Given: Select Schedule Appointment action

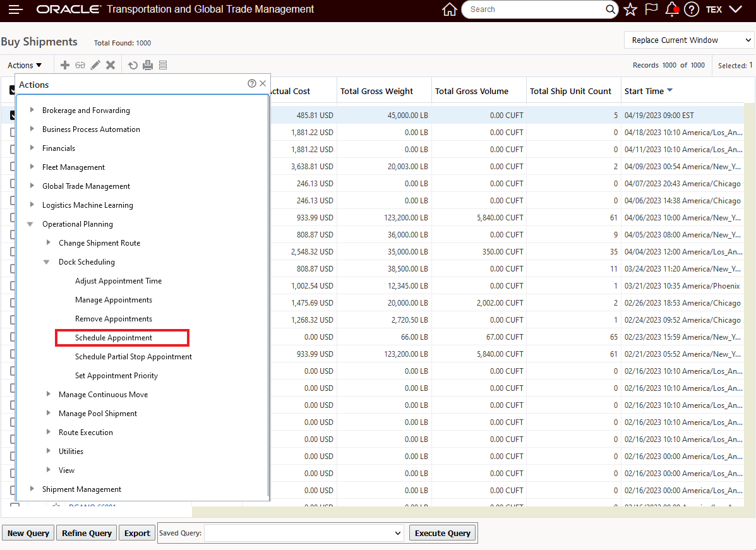Looking at the screenshot, I should pyautogui.click(x=114, y=338).
